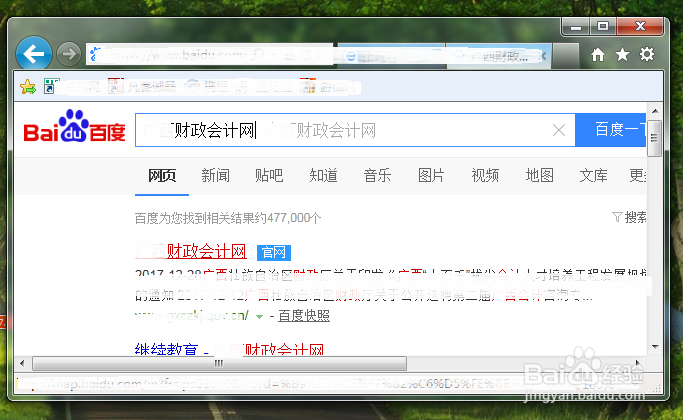683x420 pixels.
Task: Open the 百度快照 cached page link
Action: click(x=304, y=315)
